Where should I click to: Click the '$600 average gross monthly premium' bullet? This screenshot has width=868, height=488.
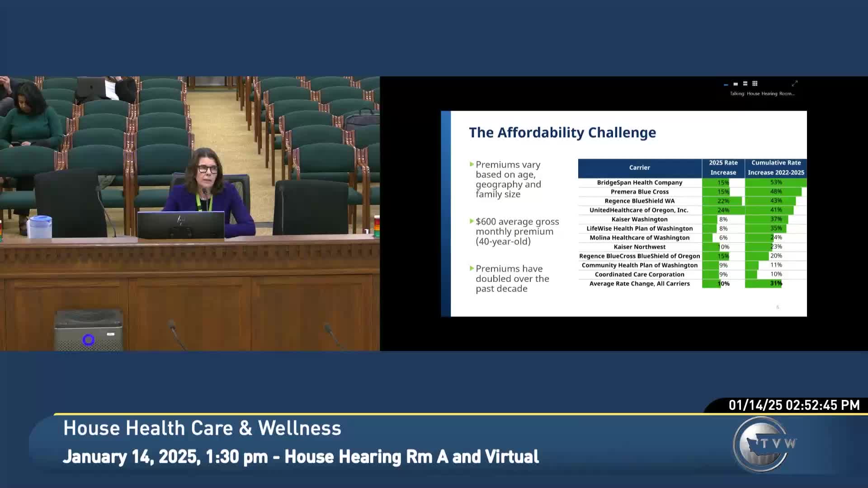coord(517,231)
